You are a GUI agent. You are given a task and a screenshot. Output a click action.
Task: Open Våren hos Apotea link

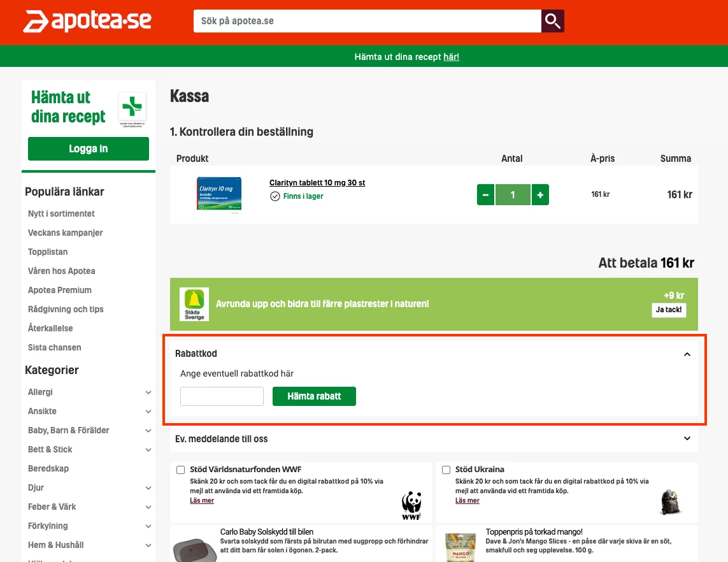(62, 271)
